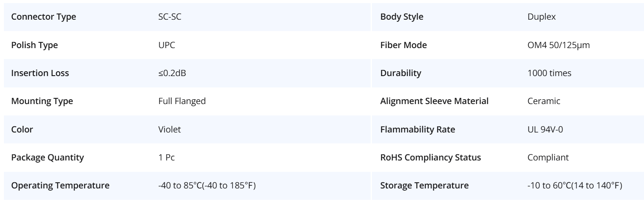Select the Storage Temperature value text
The image size is (644, 202).
coord(575,185)
